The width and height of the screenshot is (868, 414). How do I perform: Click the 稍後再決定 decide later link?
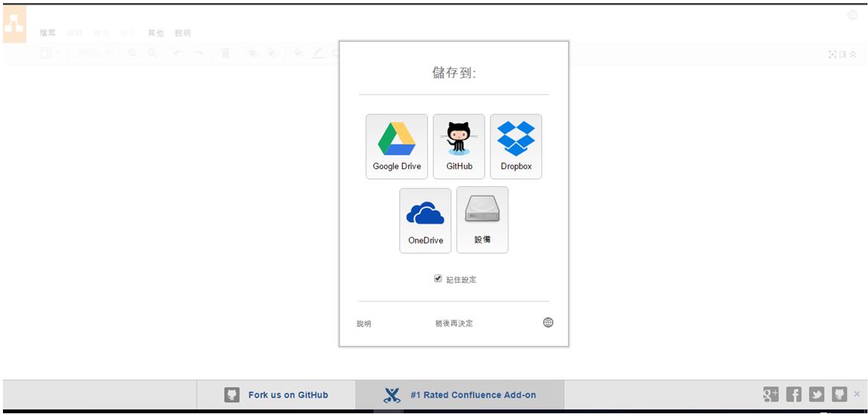click(x=454, y=323)
